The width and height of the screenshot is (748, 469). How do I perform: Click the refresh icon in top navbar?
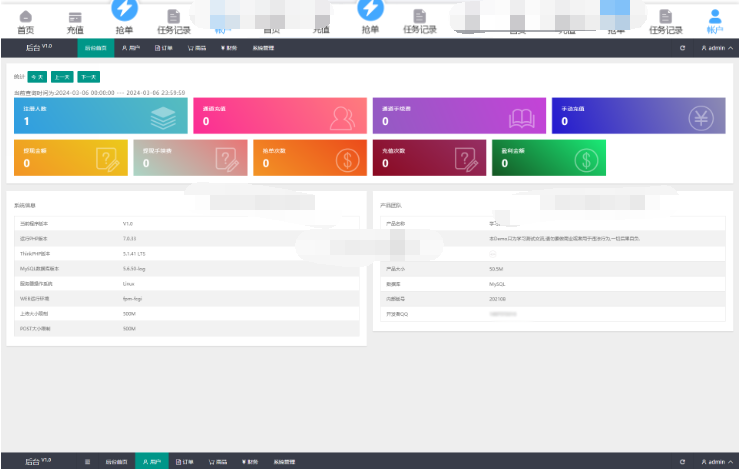pyautogui.click(x=682, y=47)
